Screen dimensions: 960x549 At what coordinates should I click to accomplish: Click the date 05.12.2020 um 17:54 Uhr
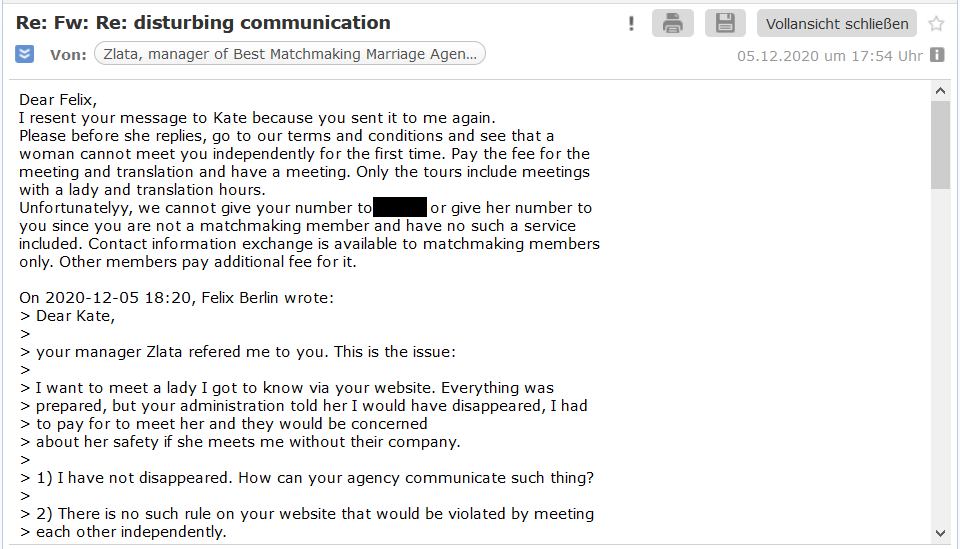[x=829, y=56]
